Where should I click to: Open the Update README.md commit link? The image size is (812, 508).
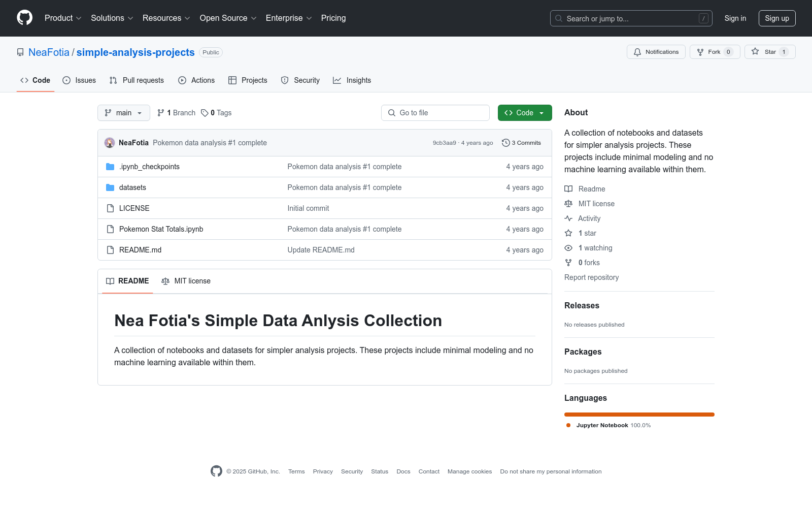(321, 250)
